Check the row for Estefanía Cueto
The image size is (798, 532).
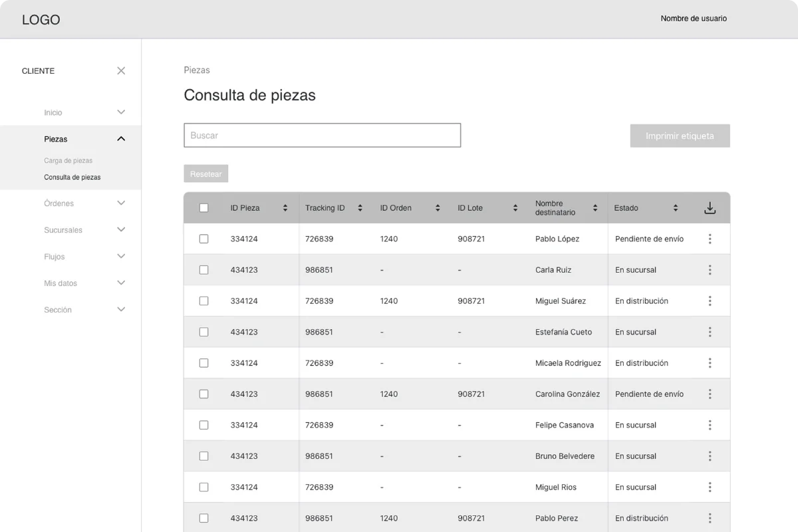pyautogui.click(x=204, y=332)
